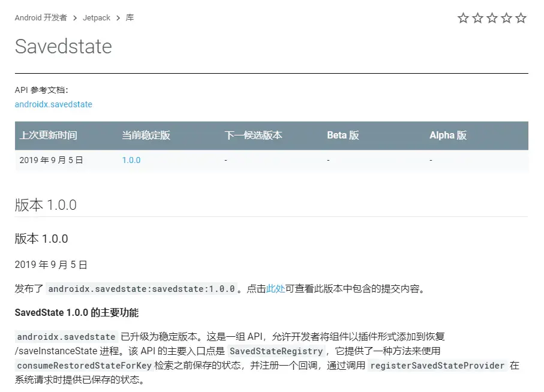This screenshot has height=392, width=544.
Task: Rate the page five stars
Action: pyautogui.click(x=521, y=17)
